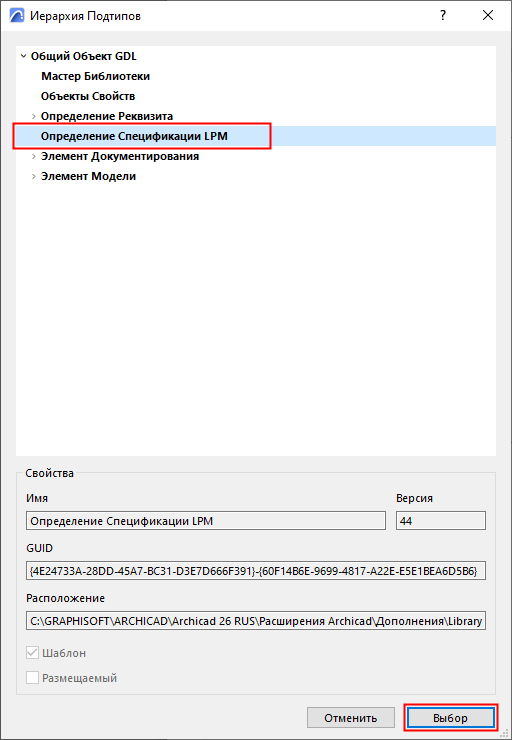Select Элемент Модели tree item
The width and height of the screenshot is (512, 740).
coord(88,176)
